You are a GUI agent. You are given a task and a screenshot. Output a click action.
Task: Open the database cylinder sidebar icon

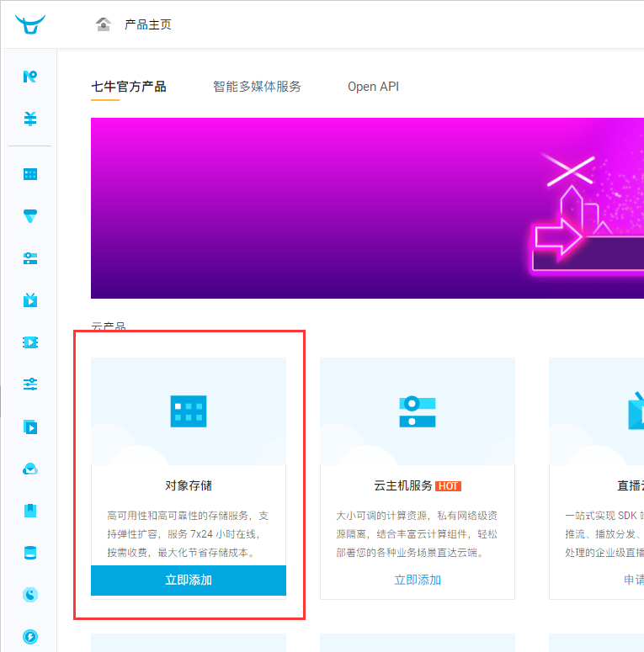tap(30, 553)
